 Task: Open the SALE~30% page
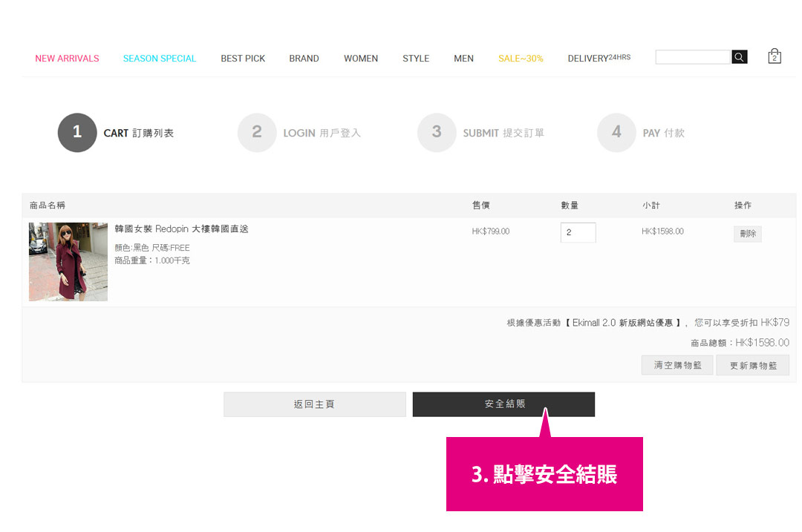[x=521, y=59]
